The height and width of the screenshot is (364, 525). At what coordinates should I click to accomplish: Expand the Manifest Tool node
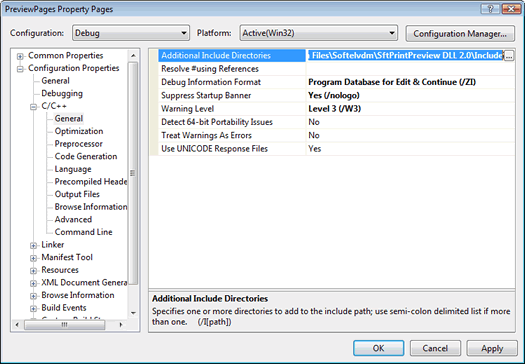pyautogui.click(x=33, y=258)
